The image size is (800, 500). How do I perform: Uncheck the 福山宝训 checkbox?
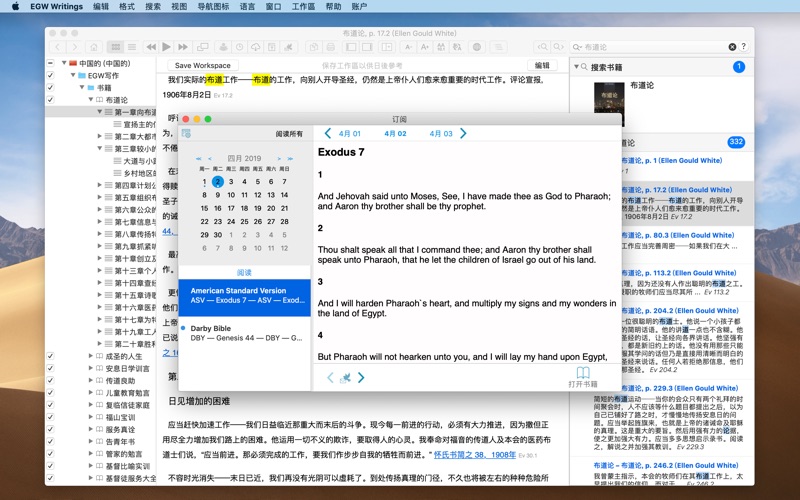click(x=50, y=417)
